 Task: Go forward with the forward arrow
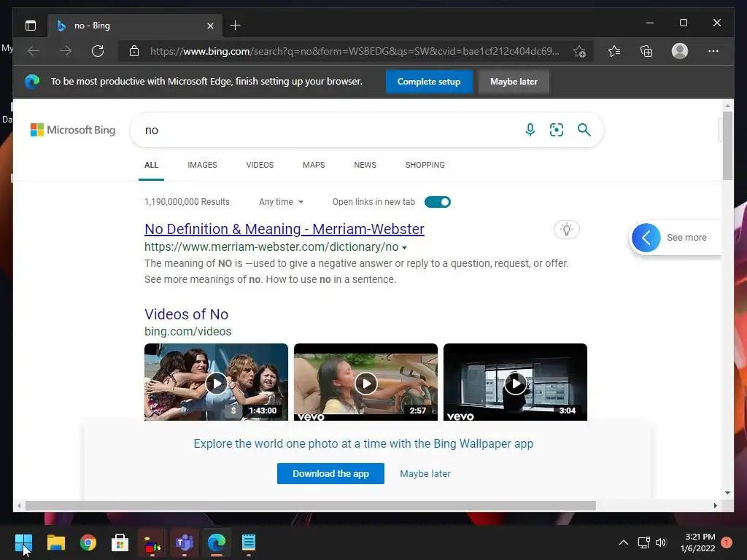[x=66, y=51]
